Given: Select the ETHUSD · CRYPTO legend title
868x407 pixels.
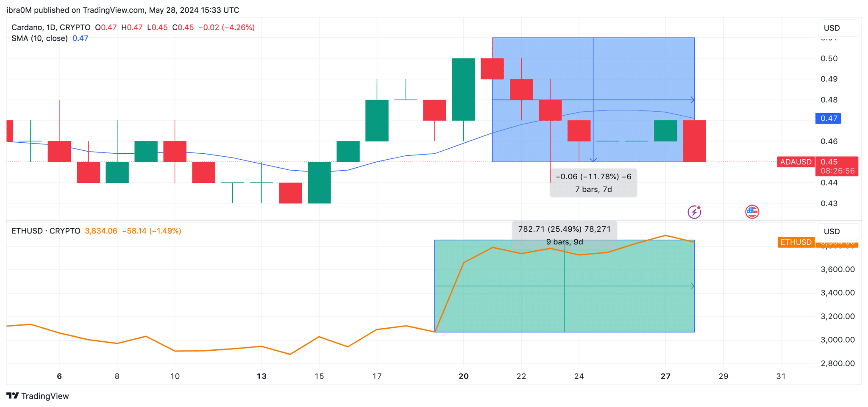Looking at the screenshot, I should pos(46,231).
